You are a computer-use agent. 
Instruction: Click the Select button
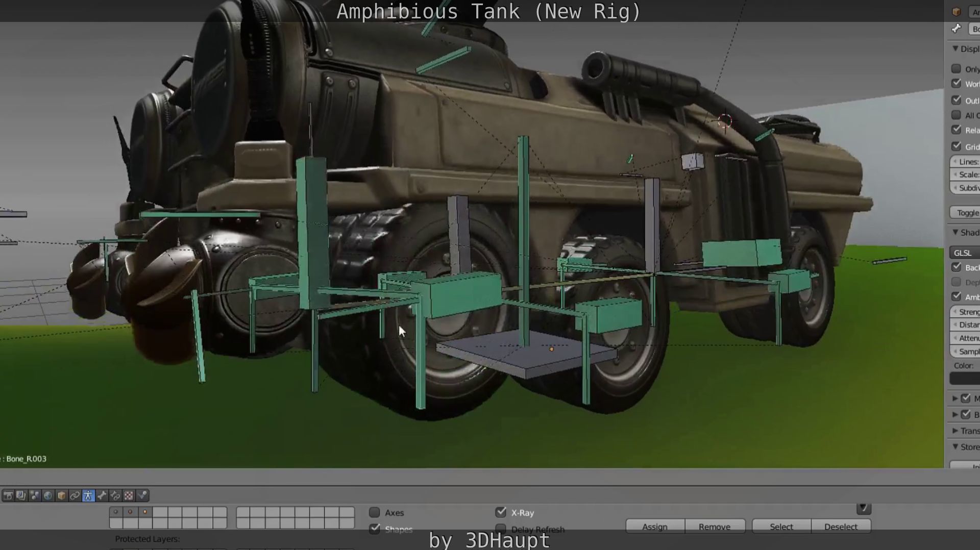pos(781,527)
